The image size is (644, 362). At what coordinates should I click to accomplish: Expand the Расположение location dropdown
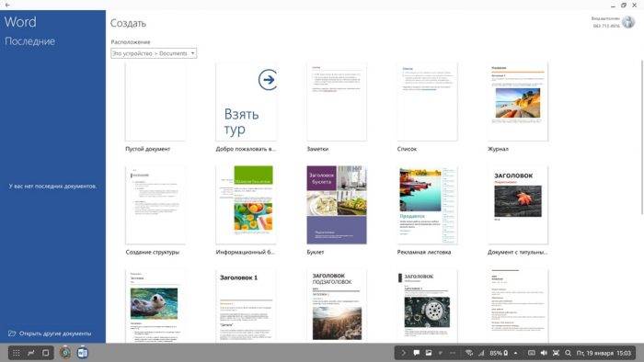pos(154,53)
